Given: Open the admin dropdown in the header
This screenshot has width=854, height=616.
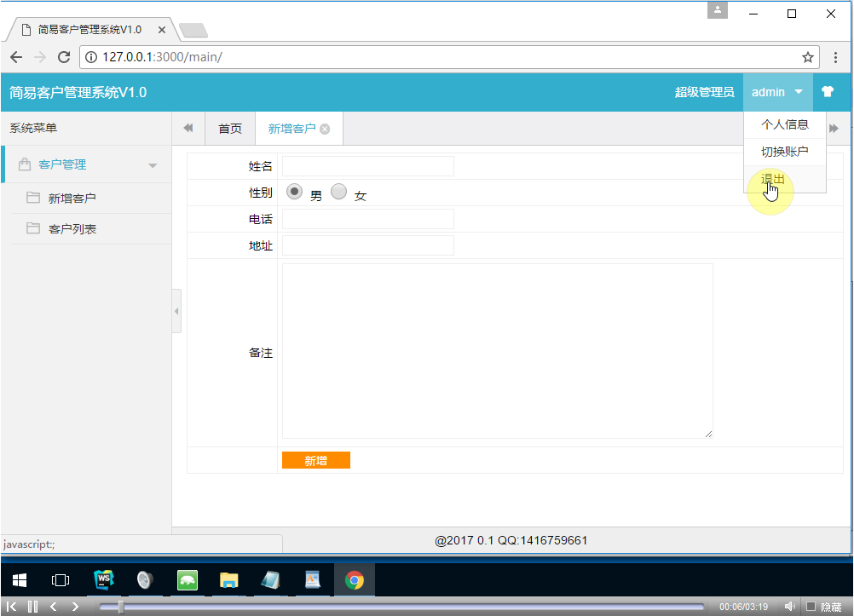Looking at the screenshot, I should click(x=776, y=91).
